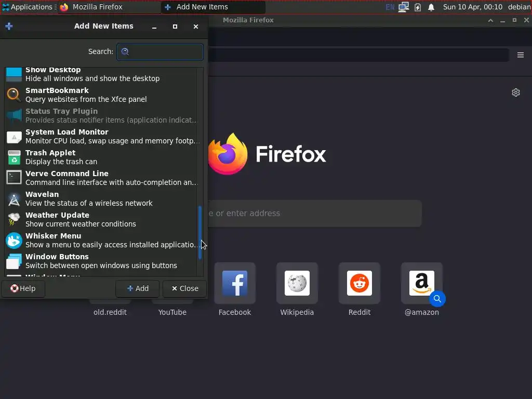Screen dimensions: 532x399
Task: Select the Window Buttons icon
Action: point(14,261)
